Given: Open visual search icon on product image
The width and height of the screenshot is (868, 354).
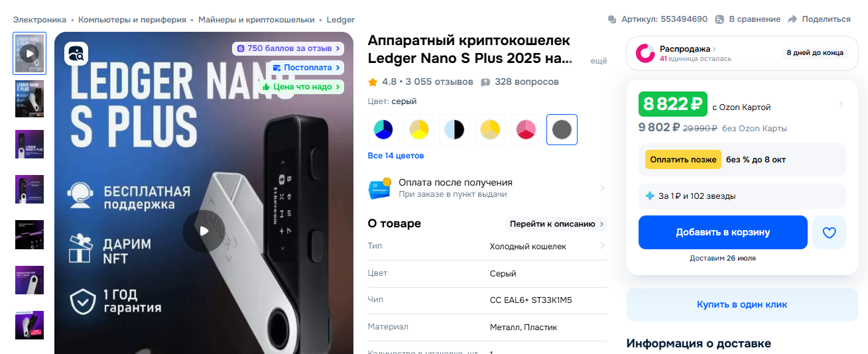Looking at the screenshot, I should [76, 54].
